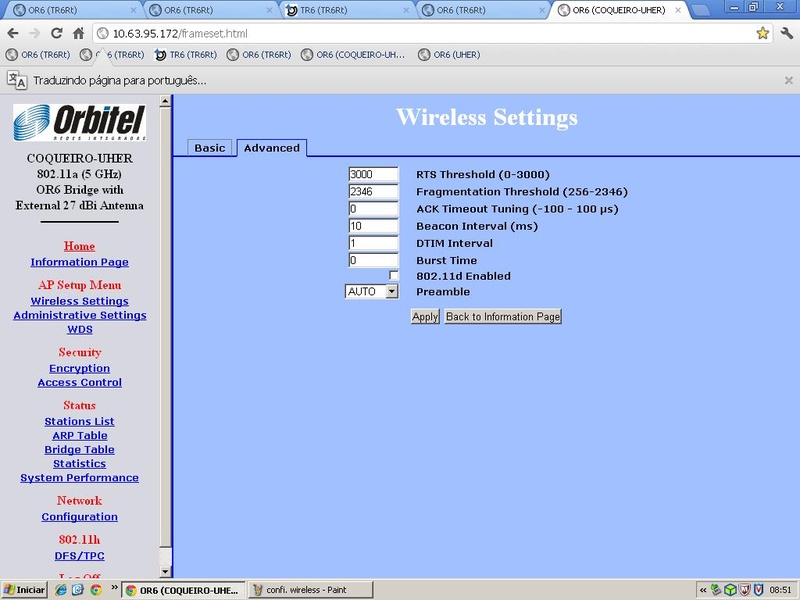The image size is (800, 600).
Task: Expand the quick launch overflow chevron
Action: pyautogui.click(x=114, y=588)
